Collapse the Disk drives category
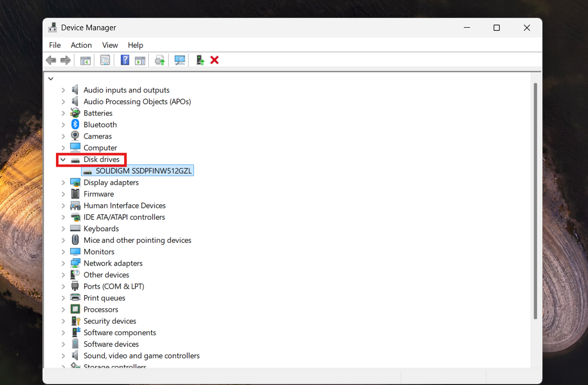This screenshot has width=588, height=385. [x=63, y=159]
